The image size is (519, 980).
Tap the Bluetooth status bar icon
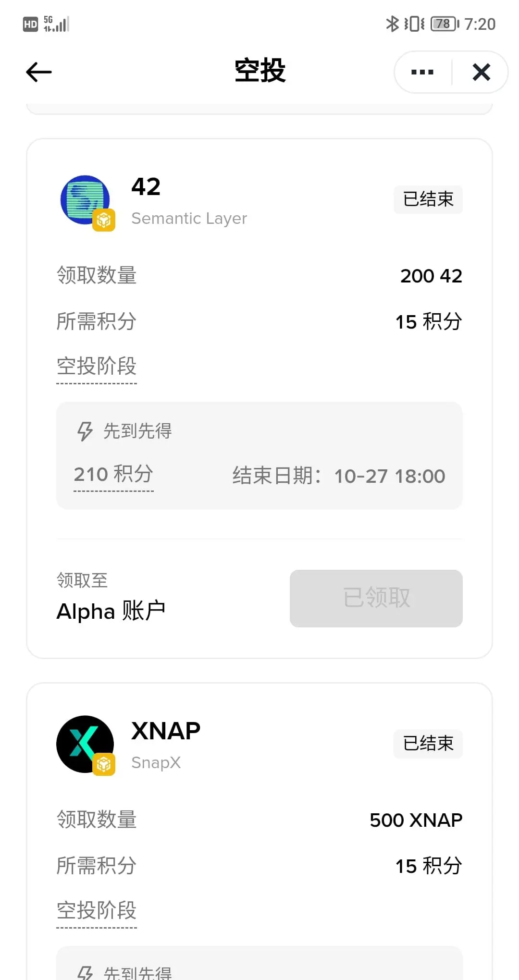point(393,24)
